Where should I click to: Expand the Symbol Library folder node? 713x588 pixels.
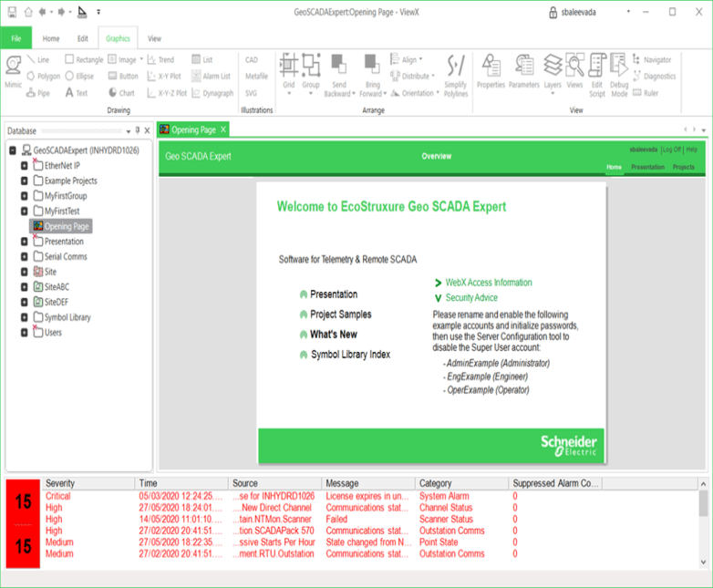pos(26,317)
